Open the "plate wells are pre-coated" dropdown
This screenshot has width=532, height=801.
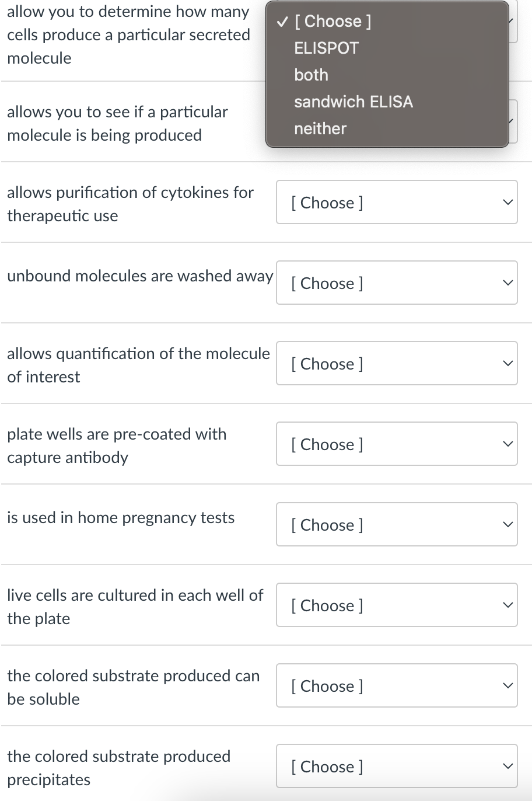coord(397,444)
